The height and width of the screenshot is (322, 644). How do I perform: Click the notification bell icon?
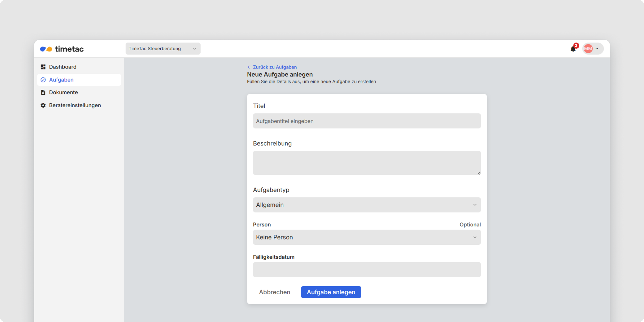(573, 49)
